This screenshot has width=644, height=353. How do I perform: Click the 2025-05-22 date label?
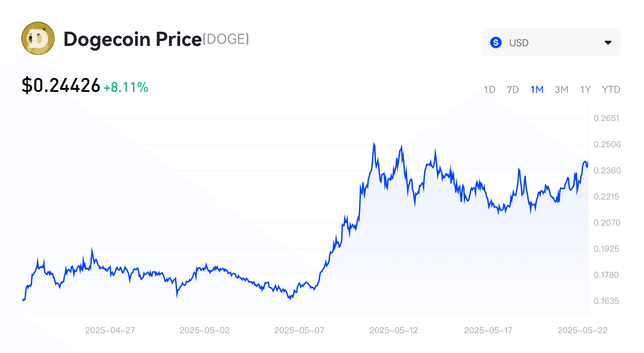(582, 330)
